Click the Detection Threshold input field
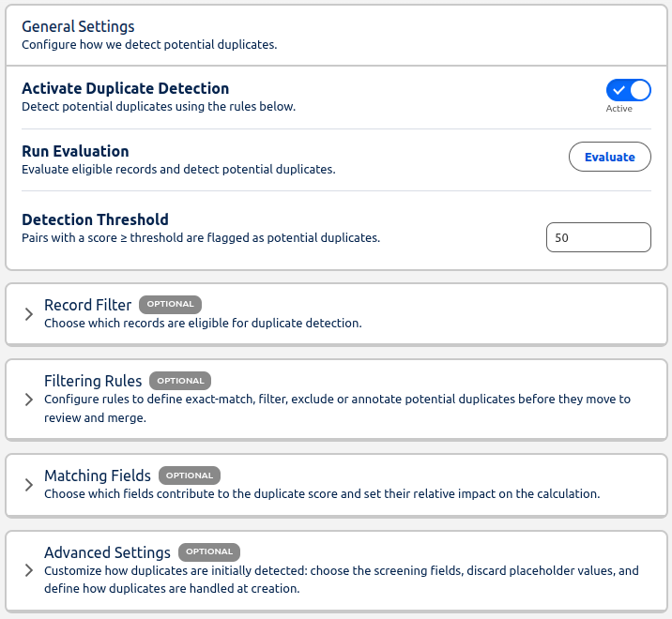Screen dimensions: 672x619 [x=598, y=237]
